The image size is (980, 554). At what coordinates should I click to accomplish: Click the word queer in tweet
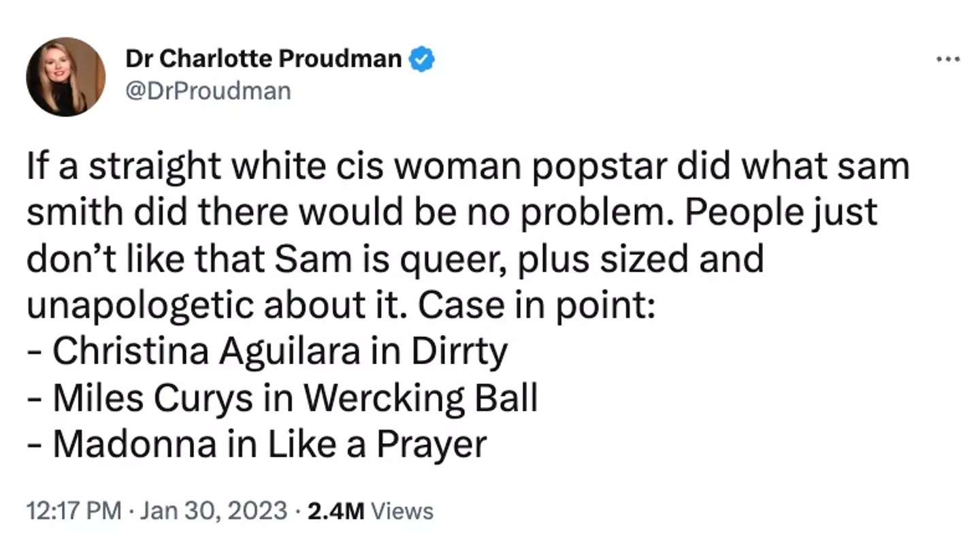(x=462, y=260)
